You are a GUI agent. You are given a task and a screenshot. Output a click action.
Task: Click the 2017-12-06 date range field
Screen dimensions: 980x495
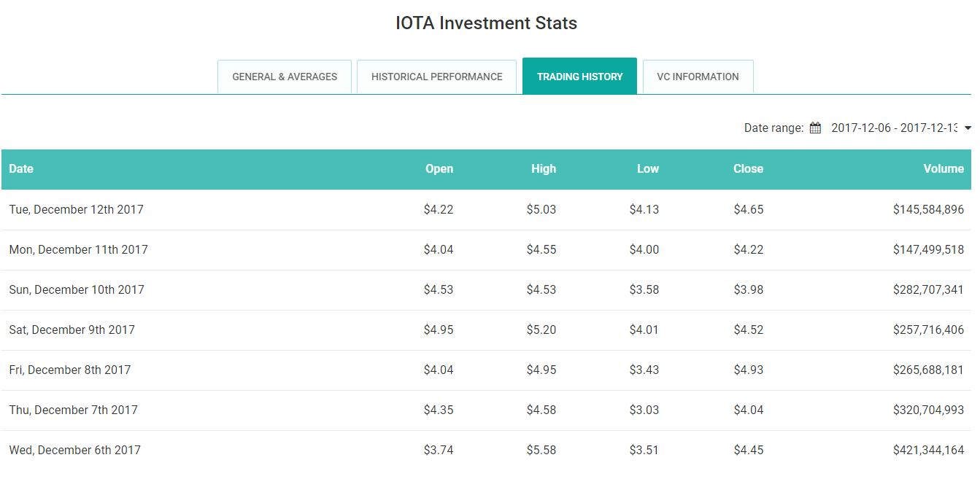click(893, 128)
